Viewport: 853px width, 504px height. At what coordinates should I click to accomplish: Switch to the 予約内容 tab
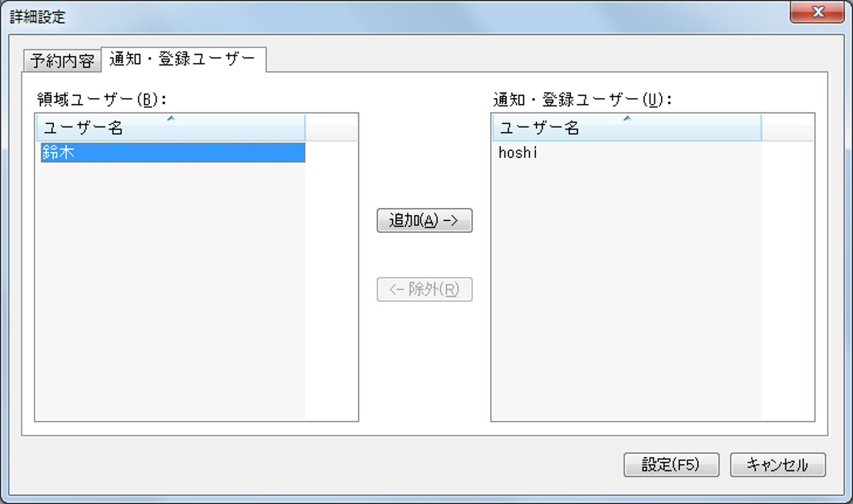point(62,61)
